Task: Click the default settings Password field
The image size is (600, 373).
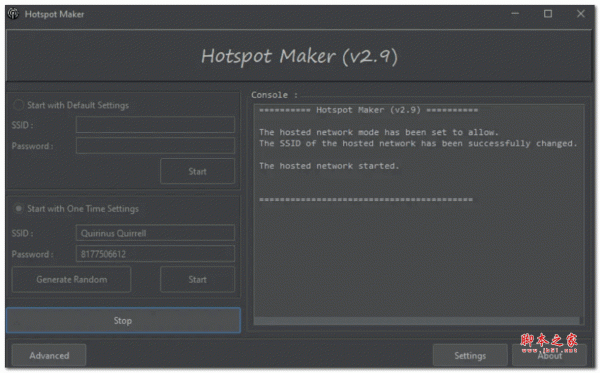Action: click(x=155, y=146)
